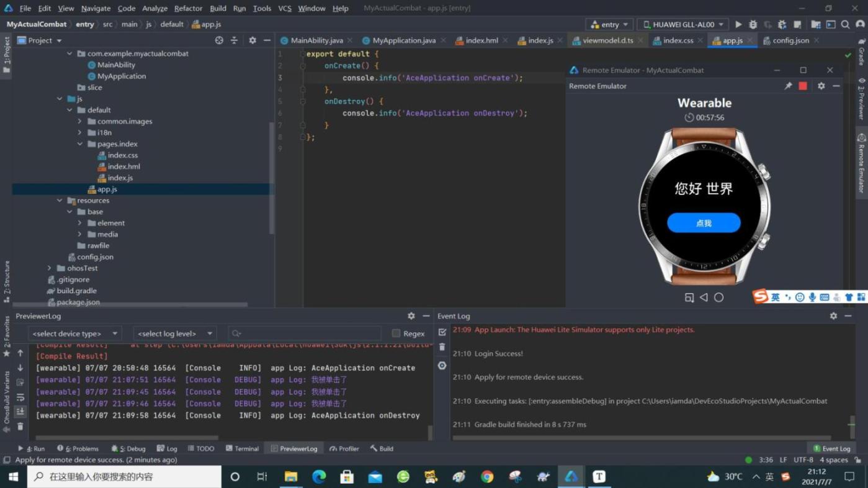Open the Terminal tool window
Screen dimensions: 868x488
(242, 448)
